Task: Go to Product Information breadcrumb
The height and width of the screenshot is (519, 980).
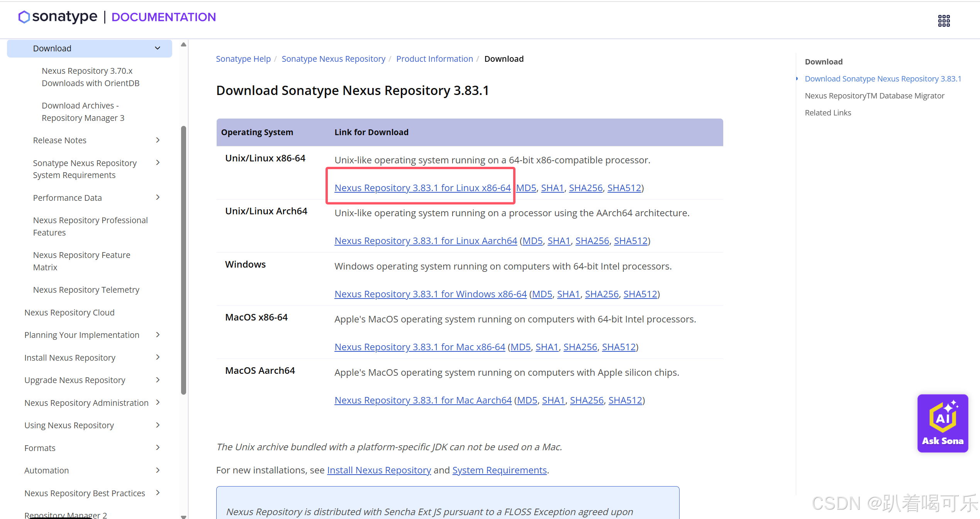Action: coord(434,59)
